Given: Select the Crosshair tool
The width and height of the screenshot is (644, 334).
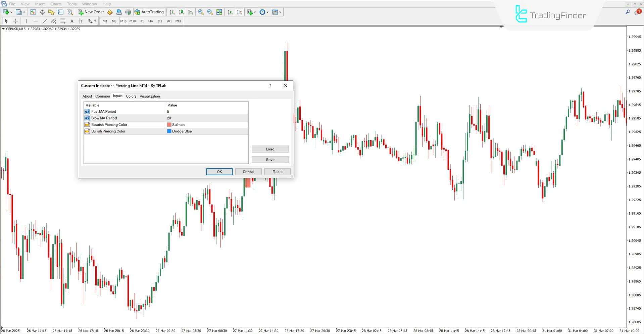Looking at the screenshot, I should [15, 21].
